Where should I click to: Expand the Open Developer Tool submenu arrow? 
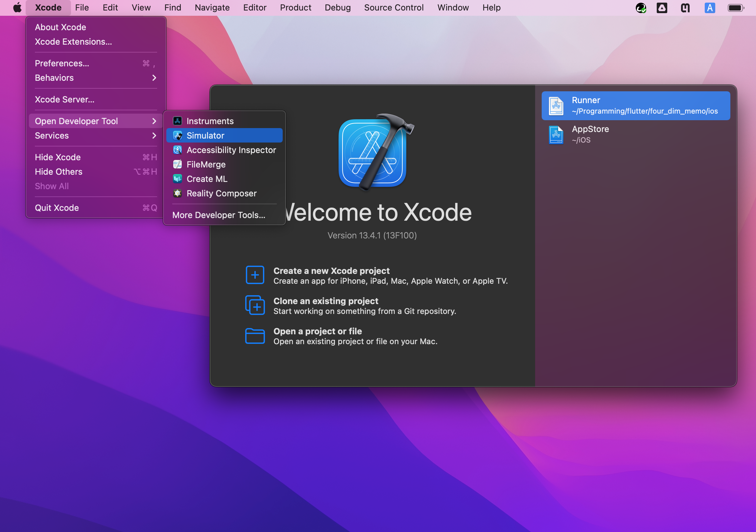[x=154, y=122]
